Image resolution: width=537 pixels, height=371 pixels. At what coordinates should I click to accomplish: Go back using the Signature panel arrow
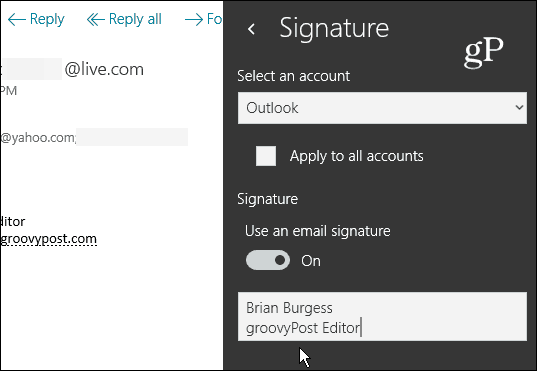click(x=251, y=29)
